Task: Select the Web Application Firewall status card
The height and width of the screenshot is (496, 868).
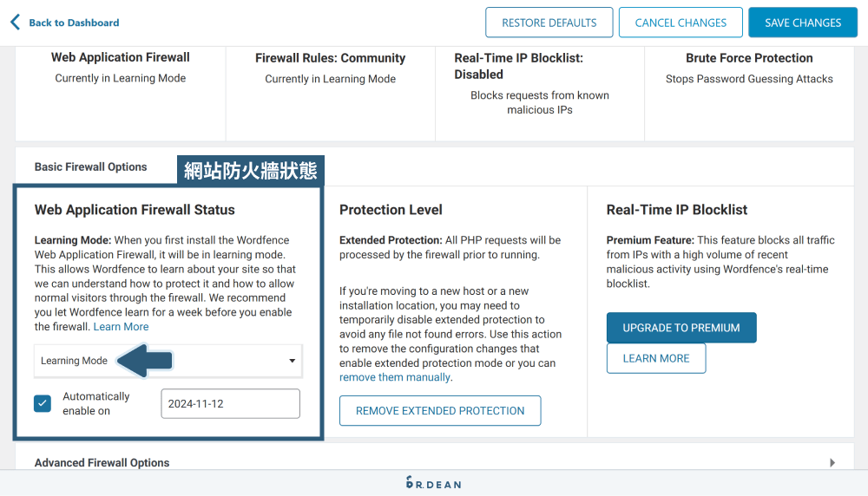Action: pyautogui.click(x=120, y=93)
